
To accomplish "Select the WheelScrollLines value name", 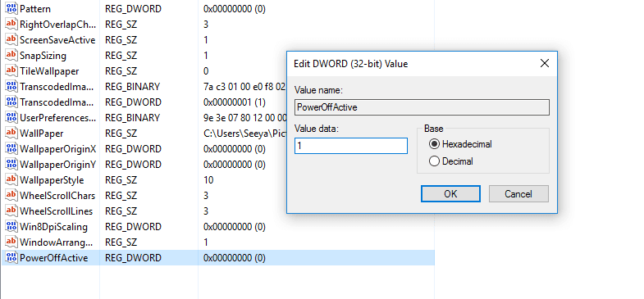I will [x=57, y=211].
